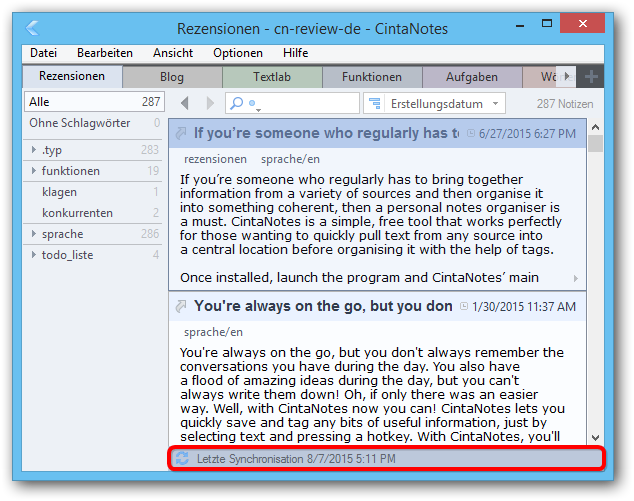Click the '287 Notizen' counter
Image resolution: width=634 pixels, height=501 pixels.
564,104
